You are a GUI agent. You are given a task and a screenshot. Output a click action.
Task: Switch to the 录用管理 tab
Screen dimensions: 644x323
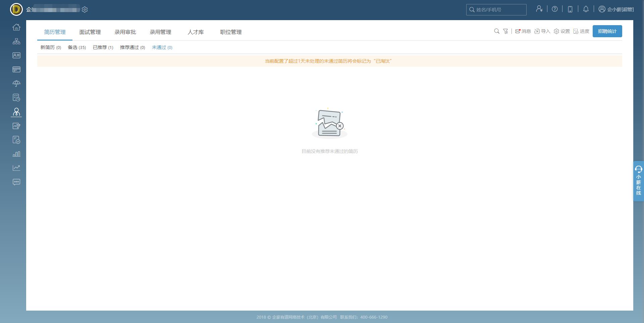pos(161,32)
